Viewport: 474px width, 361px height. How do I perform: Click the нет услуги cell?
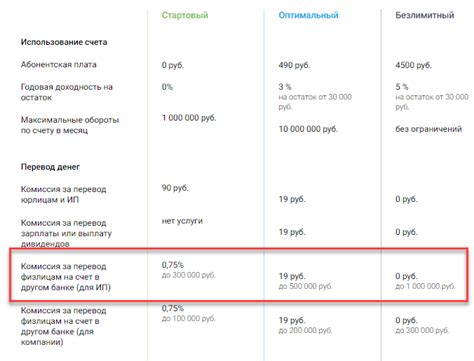182,221
